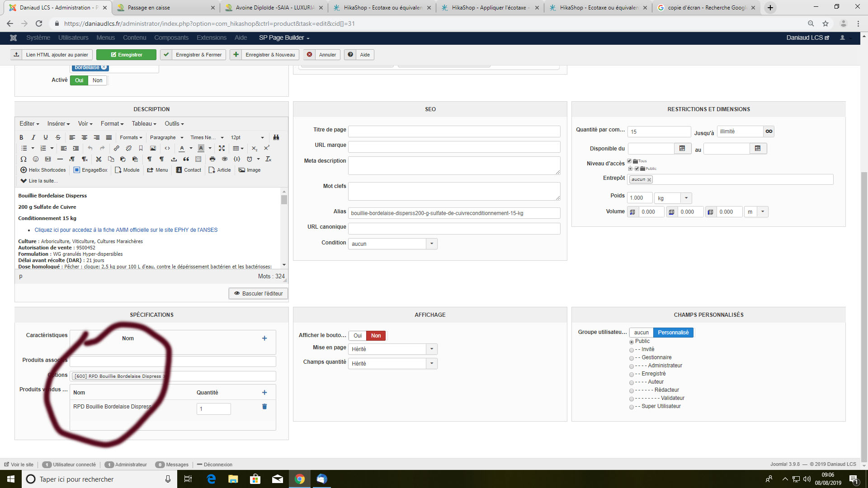The height and width of the screenshot is (488, 868).
Task: Open the Mise en page dropdown
Action: coord(432,349)
